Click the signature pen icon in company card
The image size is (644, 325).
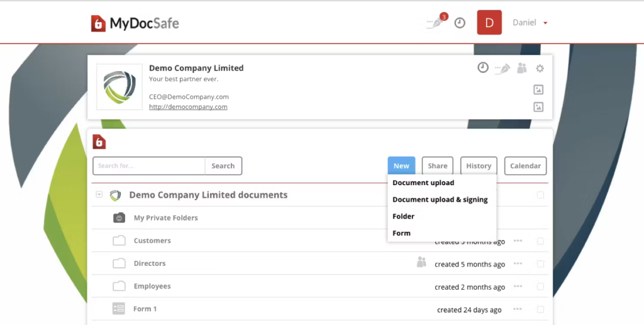(502, 68)
